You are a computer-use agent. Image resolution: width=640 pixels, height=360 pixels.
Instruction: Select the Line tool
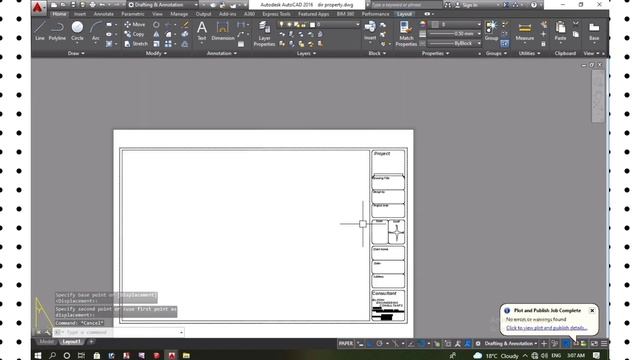coord(40,31)
